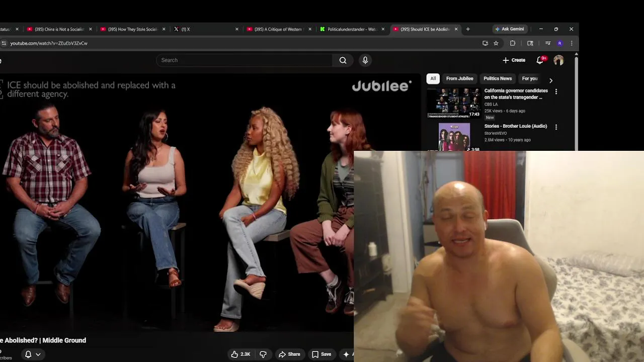Click the address bar URL
This screenshot has height=362, width=644.
[x=49, y=43]
